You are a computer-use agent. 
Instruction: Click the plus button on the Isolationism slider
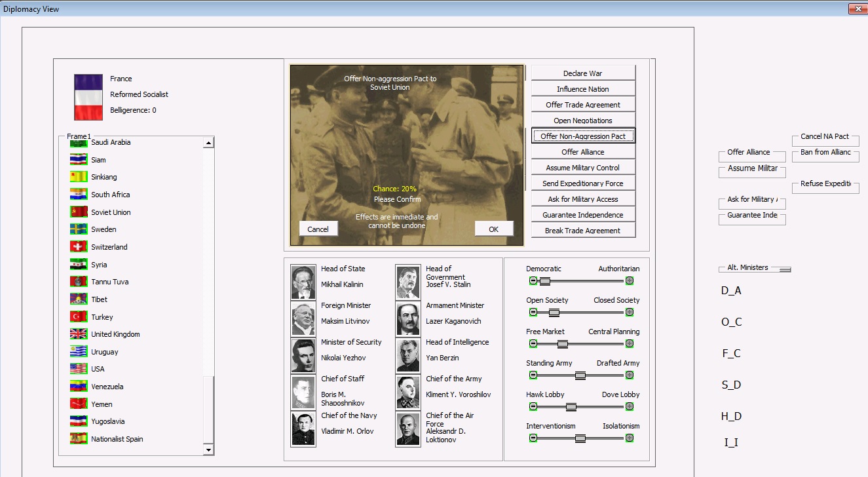pos(629,438)
